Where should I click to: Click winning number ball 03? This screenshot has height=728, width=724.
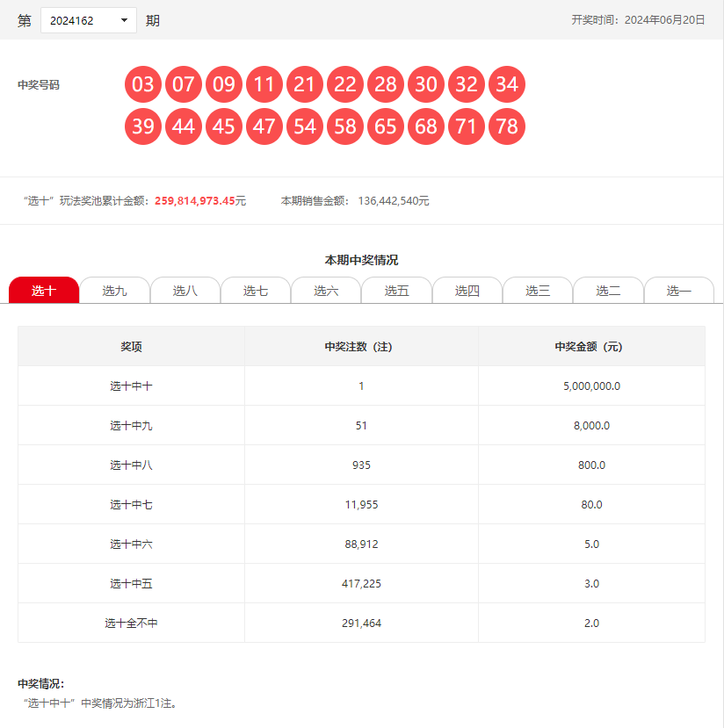click(143, 85)
